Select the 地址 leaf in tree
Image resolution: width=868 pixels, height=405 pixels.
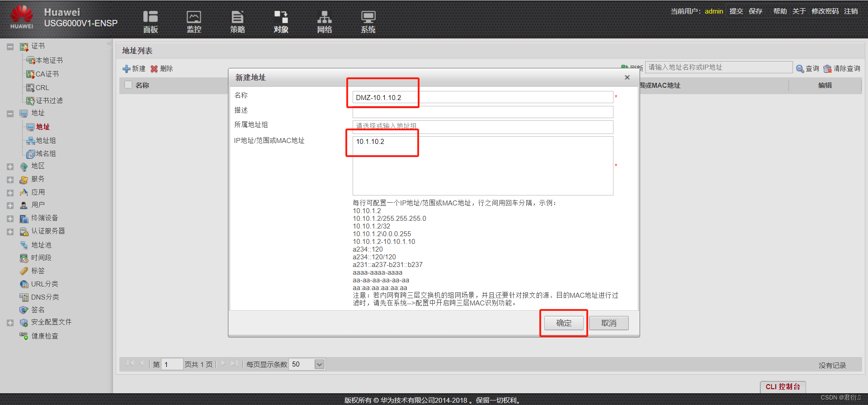tap(43, 127)
